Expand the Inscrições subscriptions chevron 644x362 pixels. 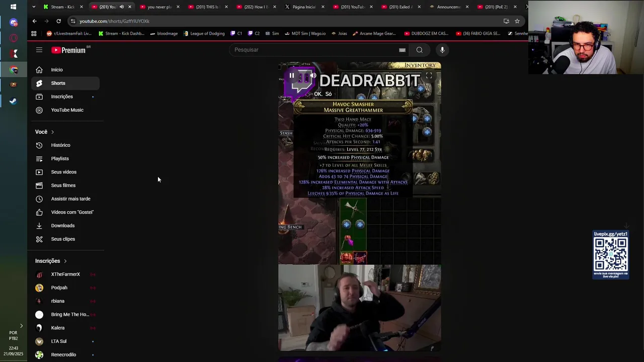[x=65, y=261]
